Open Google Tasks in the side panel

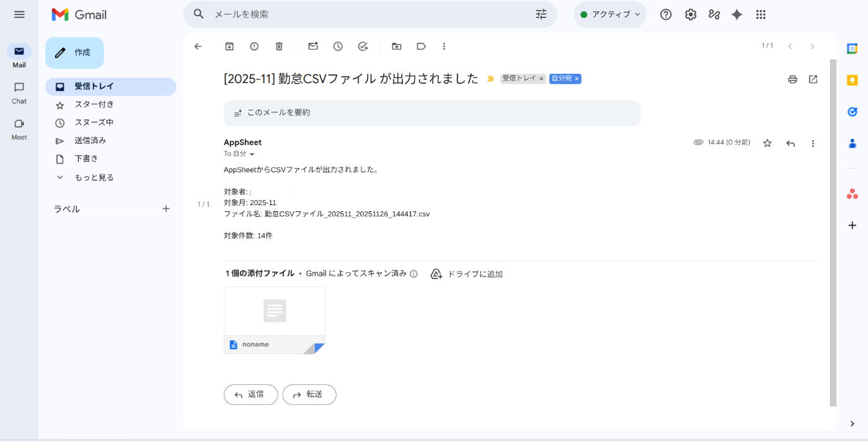[852, 112]
